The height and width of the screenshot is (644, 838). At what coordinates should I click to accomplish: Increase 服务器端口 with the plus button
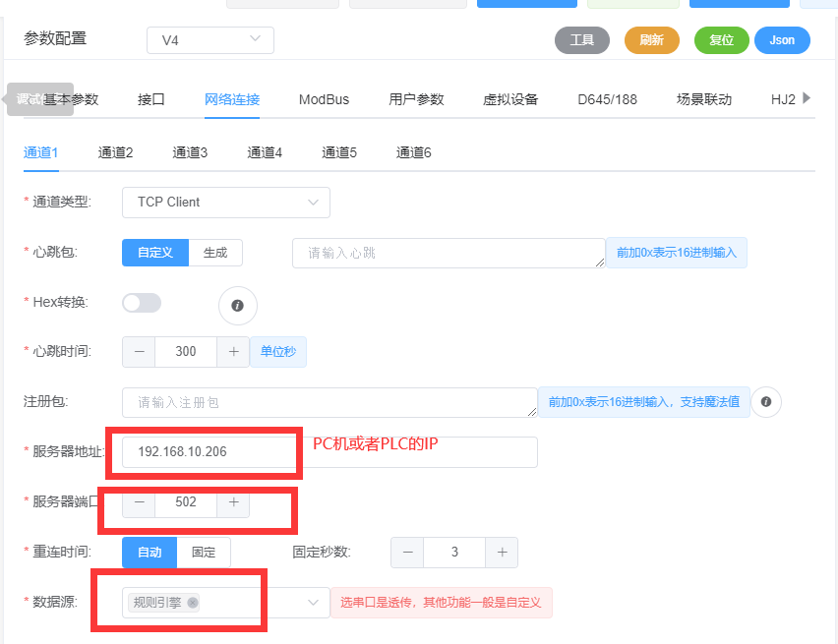pos(233,502)
